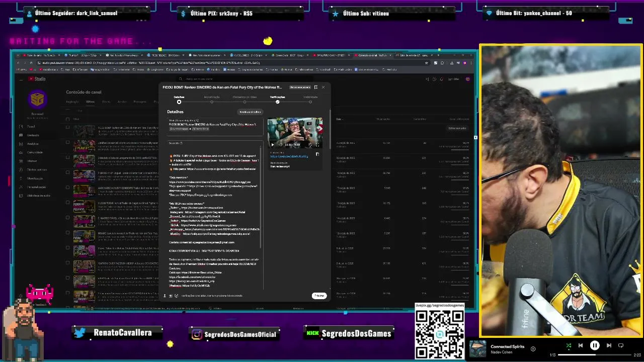This screenshot has height=362, width=644.
Task: Open Monetização in the Studio sidebar
Action: tap(35, 178)
